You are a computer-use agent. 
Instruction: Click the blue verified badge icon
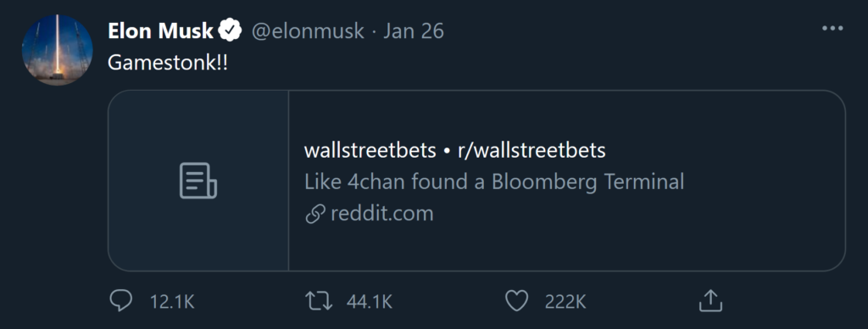pos(231,31)
